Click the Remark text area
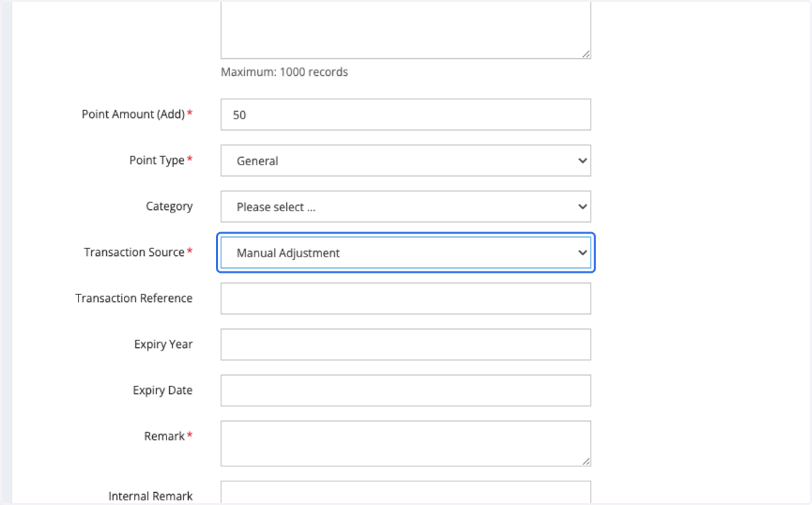This screenshot has height=505, width=812. (405, 443)
